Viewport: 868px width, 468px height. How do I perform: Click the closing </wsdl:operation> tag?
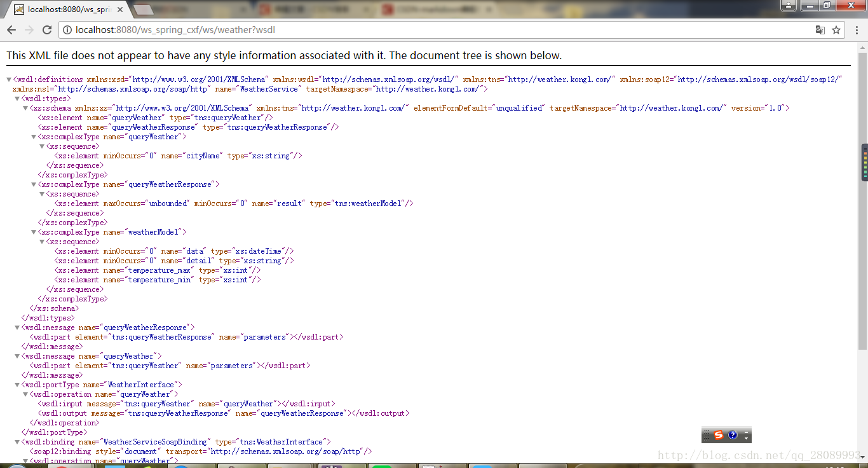(64, 423)
